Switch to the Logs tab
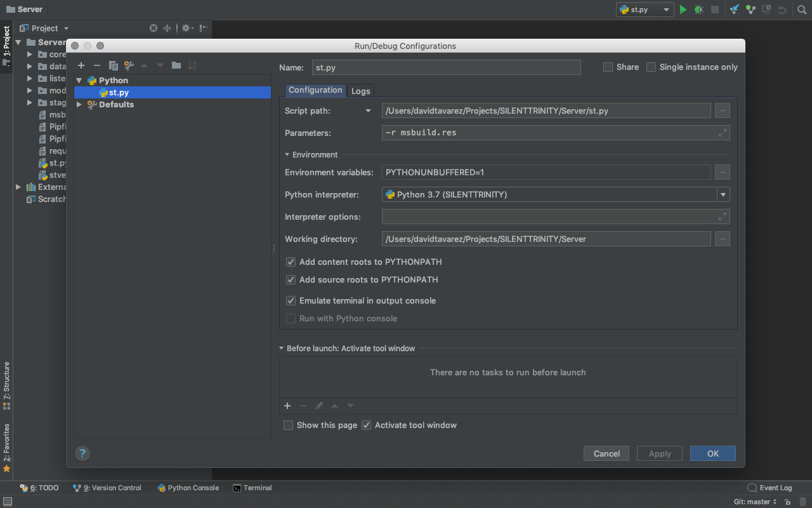 [x=360, y=91]
